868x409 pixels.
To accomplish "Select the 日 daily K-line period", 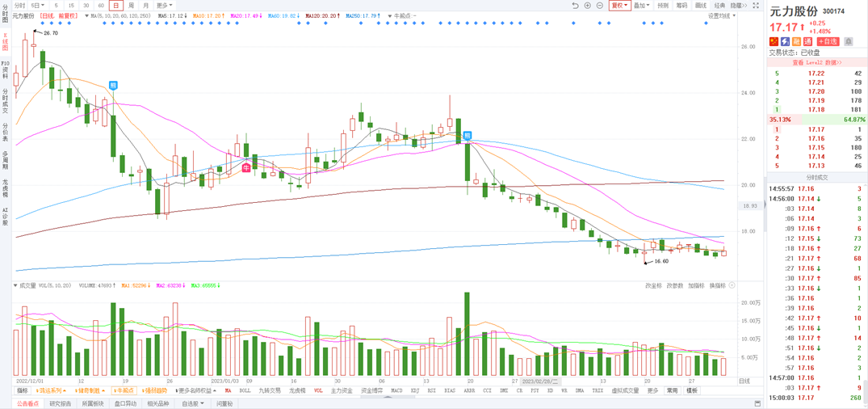I will tap(115, 6).
